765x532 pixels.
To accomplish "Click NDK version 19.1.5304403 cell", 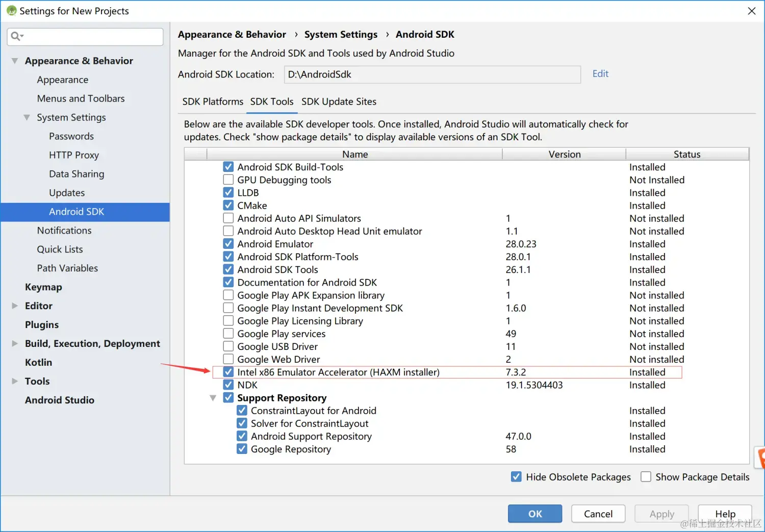I will 534,385.
